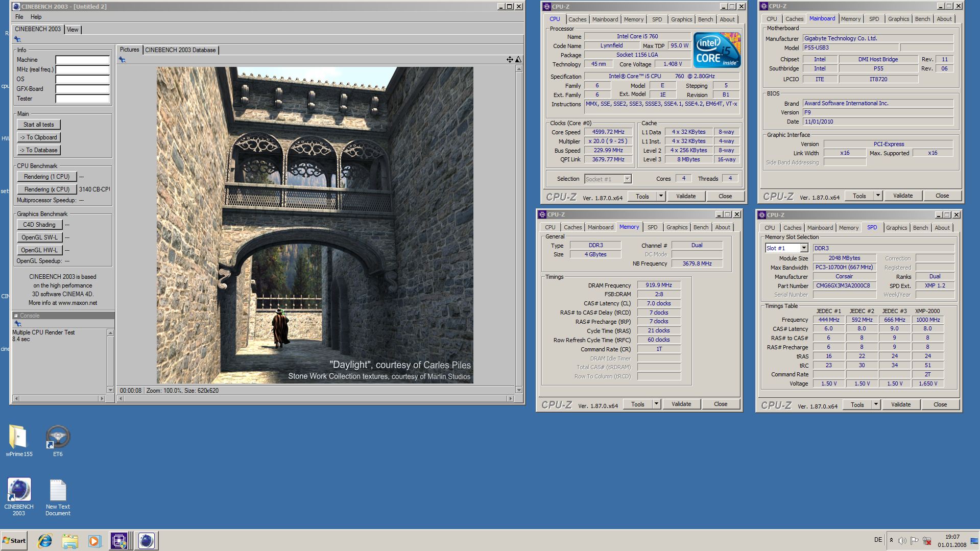The width and height of the screenshot is (980, 551).
Task: Click the Tester input field
Action: (82, 99)
